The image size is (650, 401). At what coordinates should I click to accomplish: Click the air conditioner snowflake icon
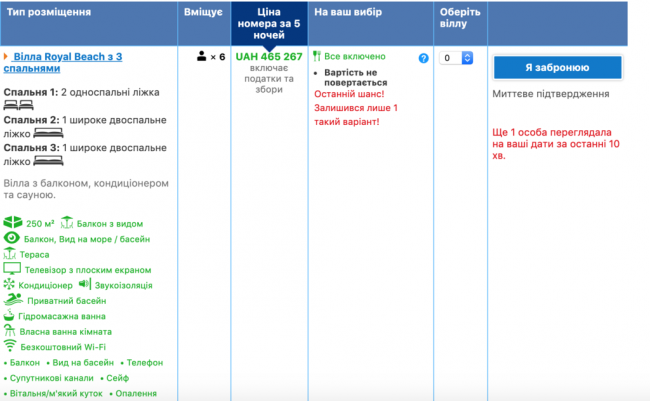point(10,285)
